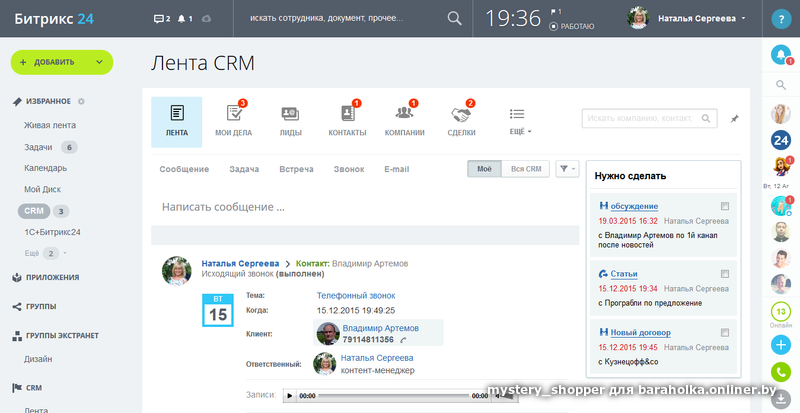Play the call recording
800x413 pixels.
(290, 396)
